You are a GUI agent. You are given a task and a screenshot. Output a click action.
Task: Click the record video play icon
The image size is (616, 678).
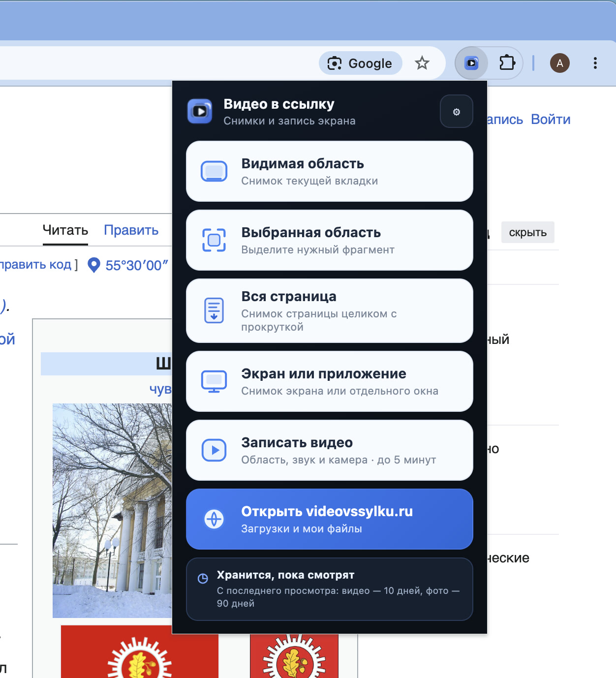click(x=214, y=450)
